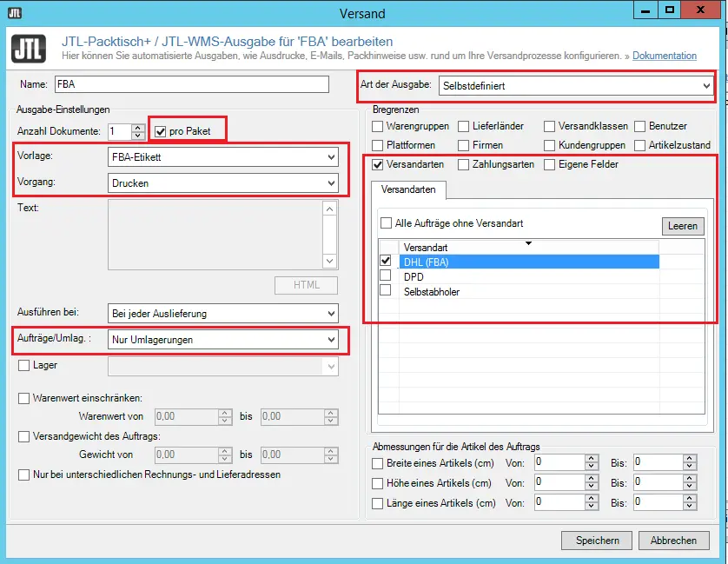Viewport: 728px width, 564px height.
Task: Enable Alle Aufträge ohne Versandart
Action: coord(386,223)
